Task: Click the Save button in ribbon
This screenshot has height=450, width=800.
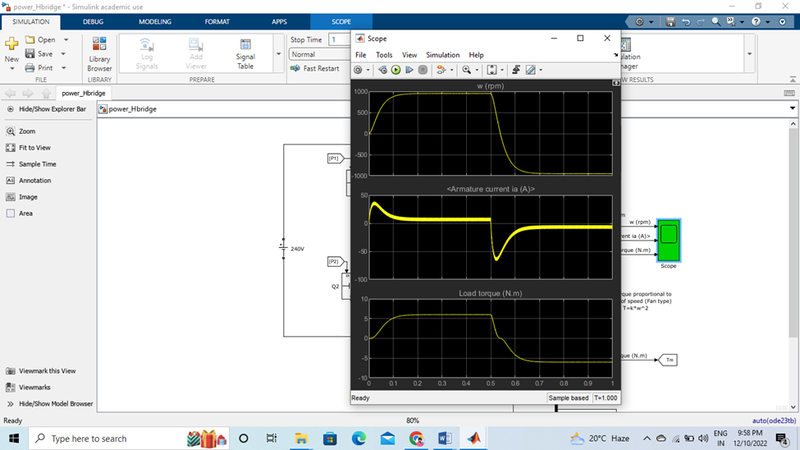Action: point(39,54)
